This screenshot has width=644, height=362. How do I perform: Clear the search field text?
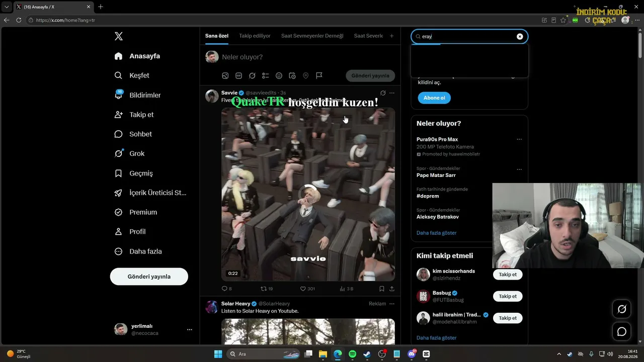(520, 36)
